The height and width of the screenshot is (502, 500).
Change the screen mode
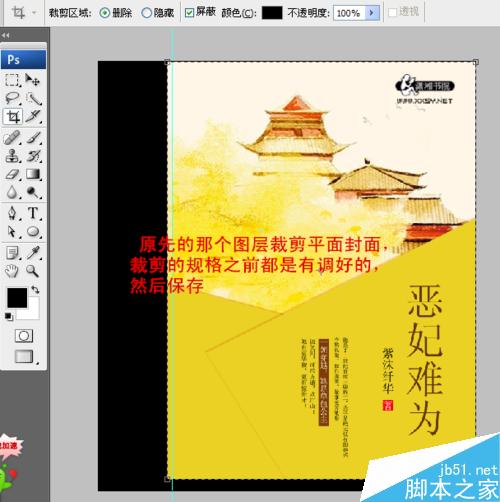[x=24, y=356]
